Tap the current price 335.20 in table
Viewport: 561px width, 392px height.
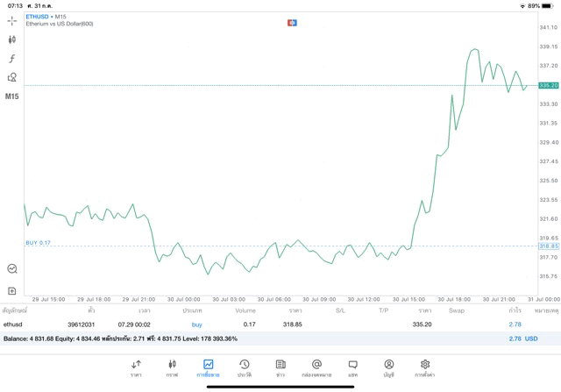coord(422,324)
